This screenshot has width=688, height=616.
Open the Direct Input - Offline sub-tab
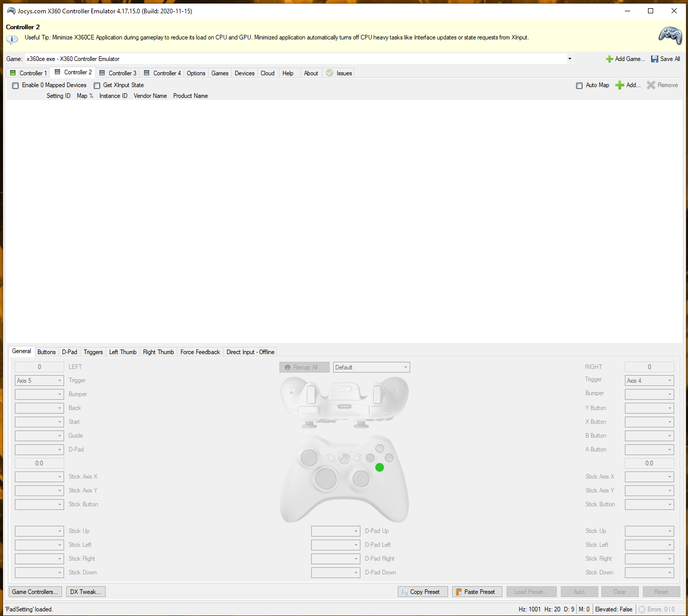pos(250,352)
